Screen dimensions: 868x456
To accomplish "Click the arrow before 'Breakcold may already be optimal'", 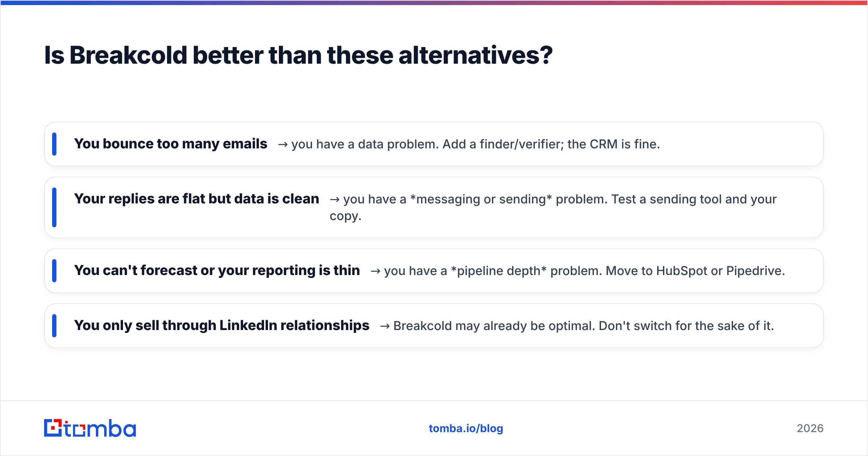I will [385, 326].
